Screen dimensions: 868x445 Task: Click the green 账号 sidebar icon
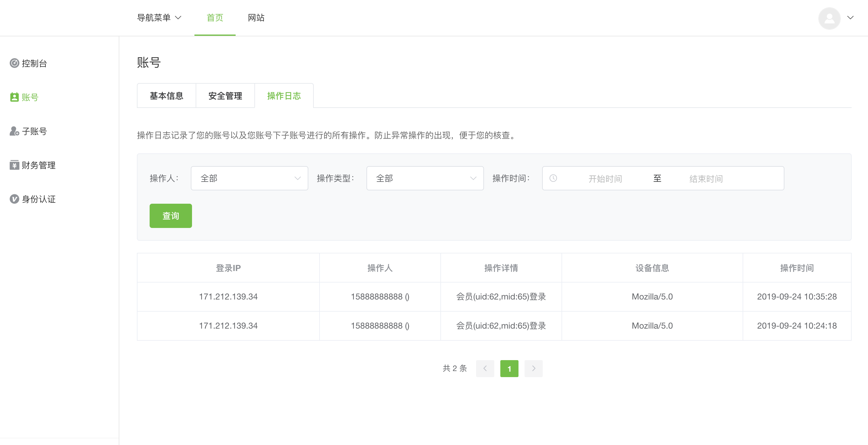pyautogui.click(x=14, y=97)
